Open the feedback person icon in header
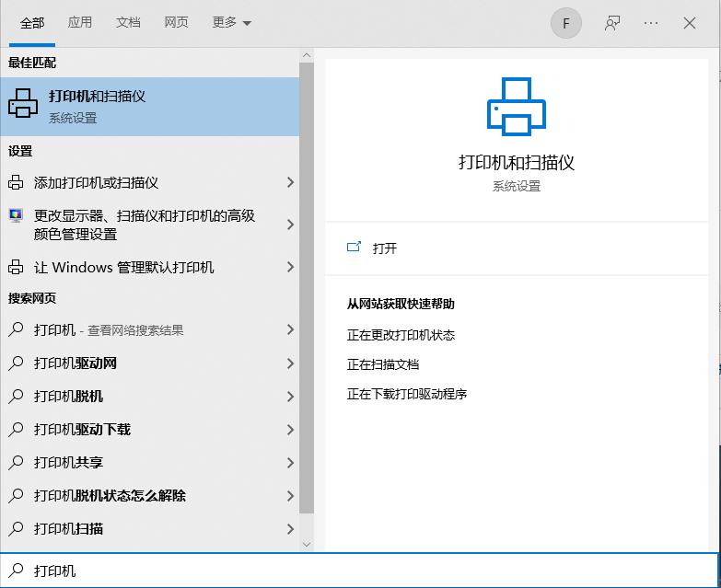 pyautogui.click(x=612, y=23)
